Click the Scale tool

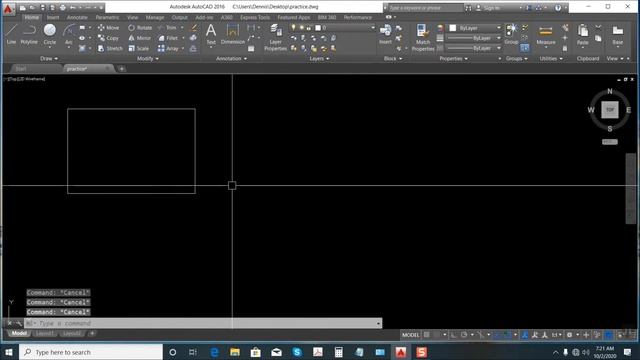click(139, 48)
